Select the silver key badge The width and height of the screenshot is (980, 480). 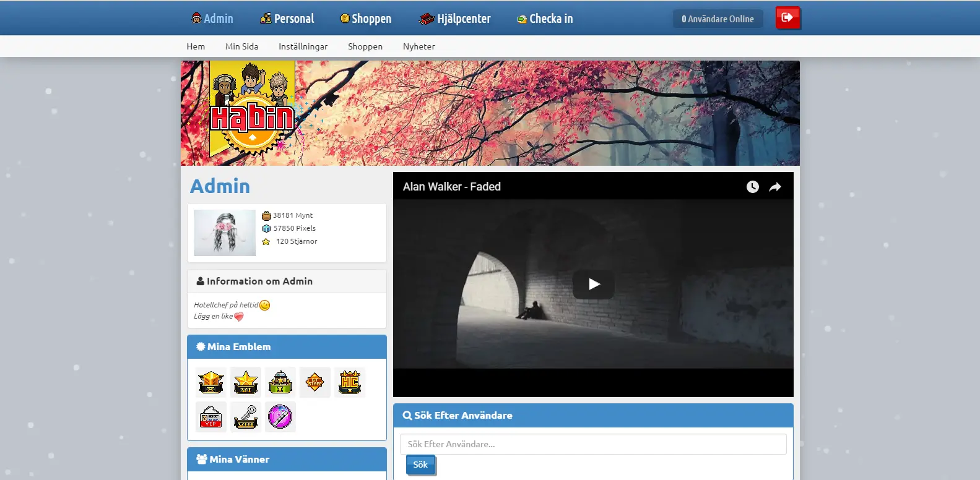point(246,417)
